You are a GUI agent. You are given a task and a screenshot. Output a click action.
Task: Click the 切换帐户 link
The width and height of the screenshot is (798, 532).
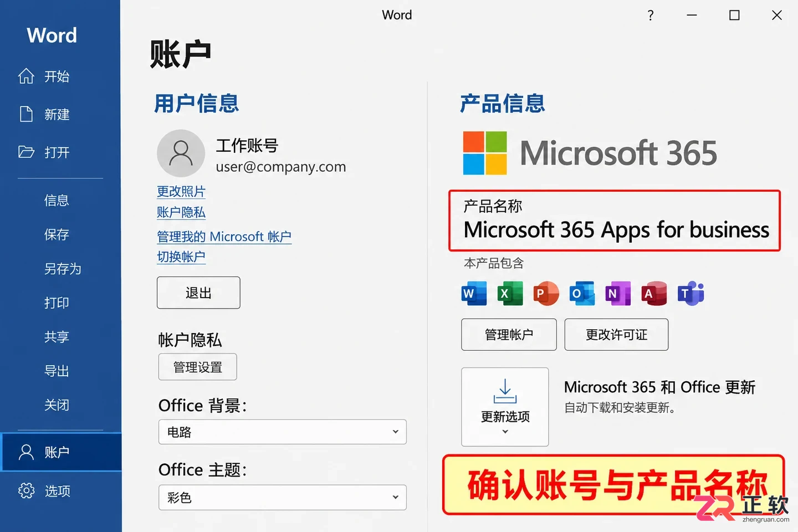pos(181,257)
